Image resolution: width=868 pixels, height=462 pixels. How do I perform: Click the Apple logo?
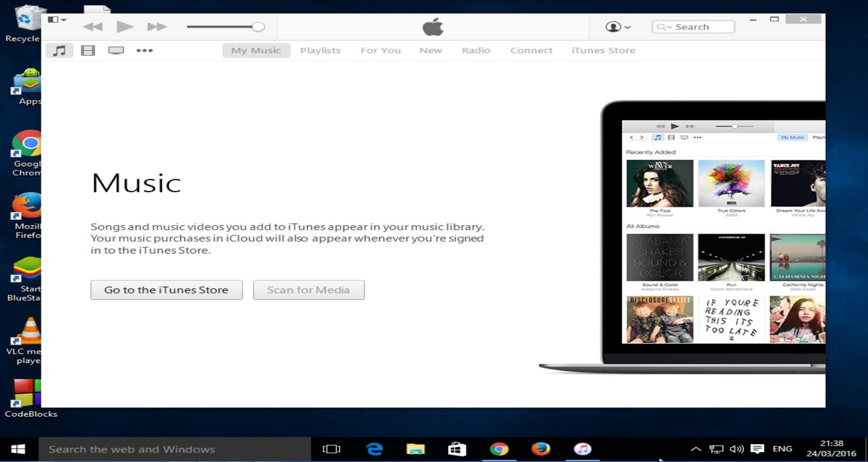pos(433,26)
